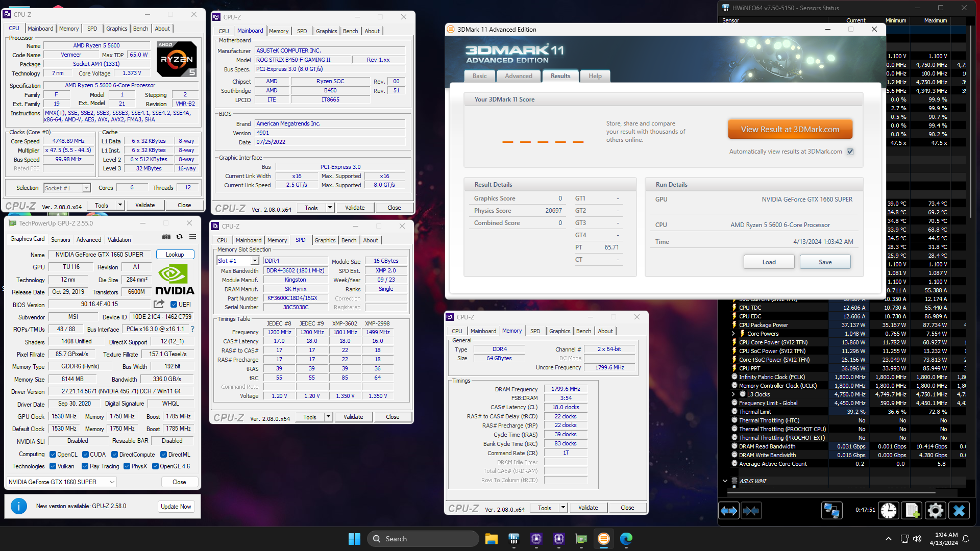
Task: Toggle the Ray Tracing checkbox
Action: [85, 466]
